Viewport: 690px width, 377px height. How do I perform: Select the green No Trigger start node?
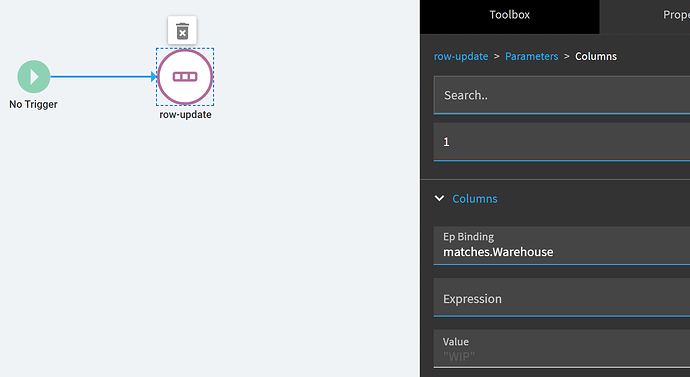tap(34, 77)
